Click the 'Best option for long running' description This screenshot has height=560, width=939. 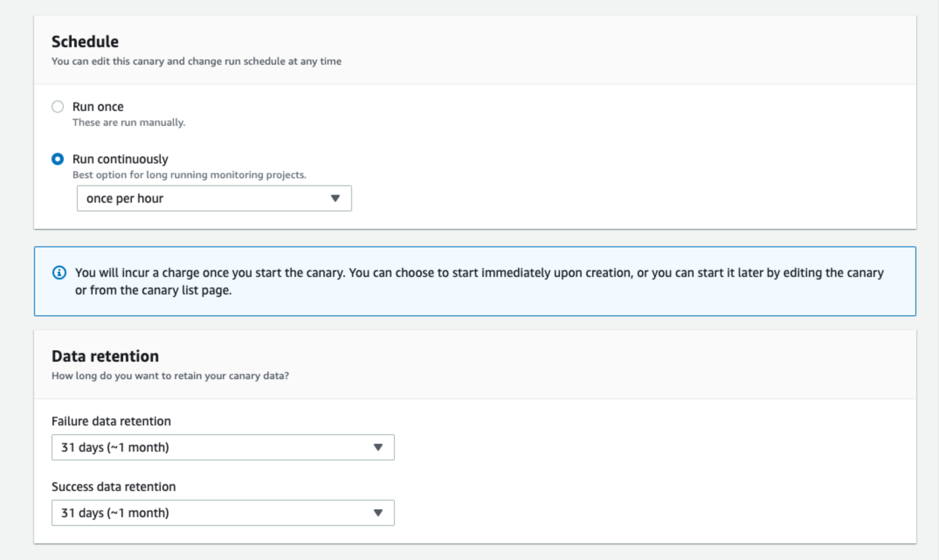(189, 175)
